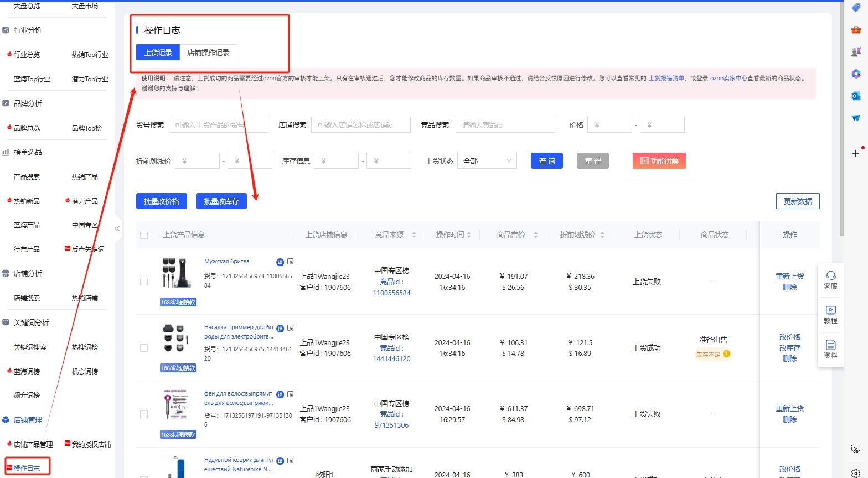Click the 货号搜索 input field
Image resolution: width=868 pixels, height=478 pixels.
click(219, 125)
